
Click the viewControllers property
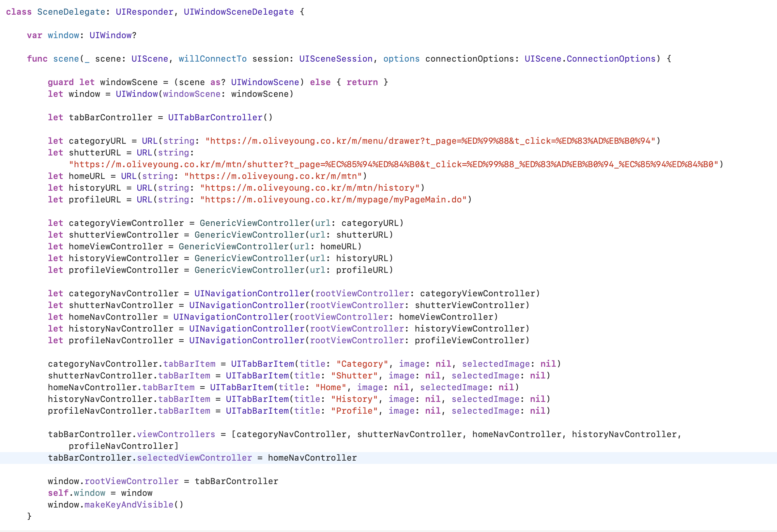pos(176,435)
